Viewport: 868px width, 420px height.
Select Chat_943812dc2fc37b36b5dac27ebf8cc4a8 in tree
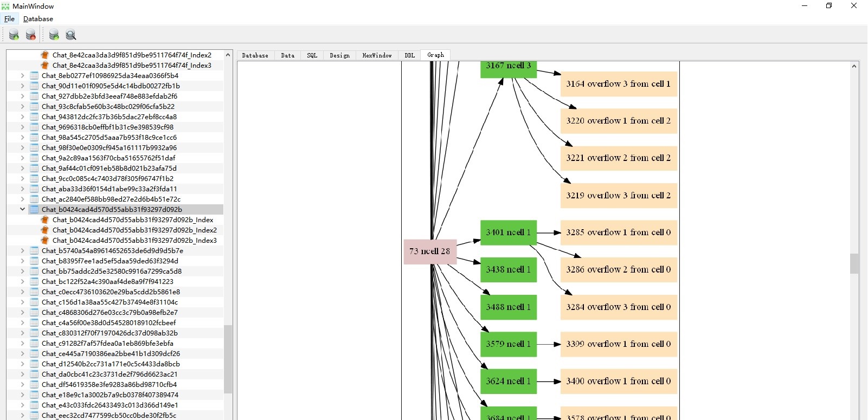tap(109, 117)
